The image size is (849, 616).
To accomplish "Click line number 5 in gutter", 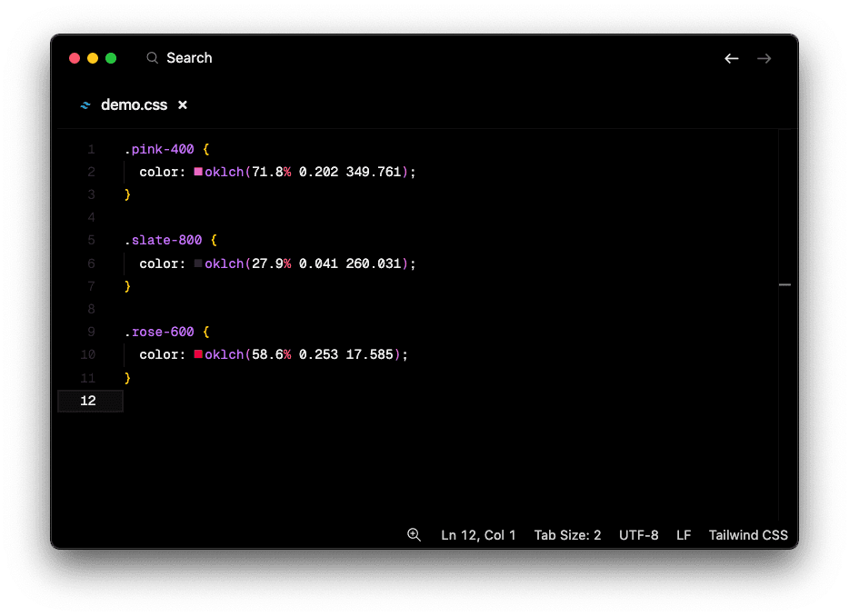I will [91, 240].
